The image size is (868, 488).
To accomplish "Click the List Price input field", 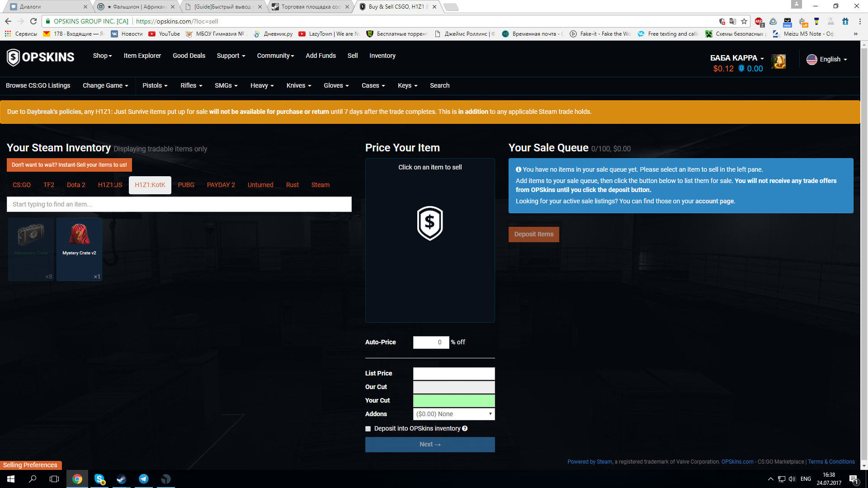I will click(x=454, y=374).
